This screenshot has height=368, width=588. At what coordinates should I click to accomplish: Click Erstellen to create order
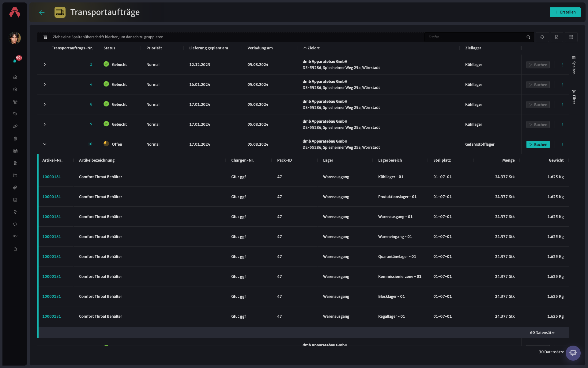pyautogui.click(x=565, y=12)
